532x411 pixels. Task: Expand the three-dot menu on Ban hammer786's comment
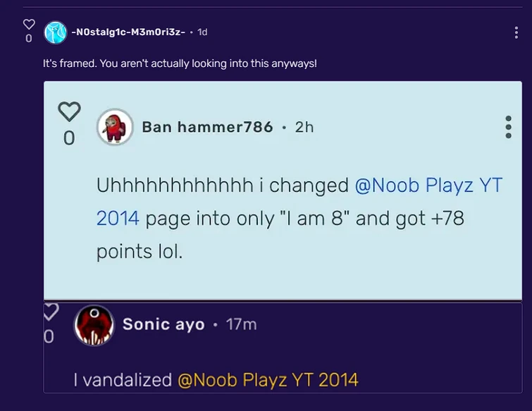click(508, 127)
